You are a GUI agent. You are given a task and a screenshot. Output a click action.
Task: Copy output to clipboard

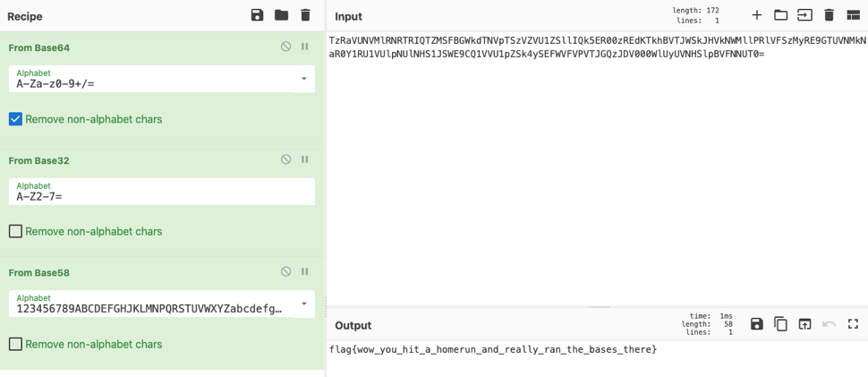tap(780, 324)
